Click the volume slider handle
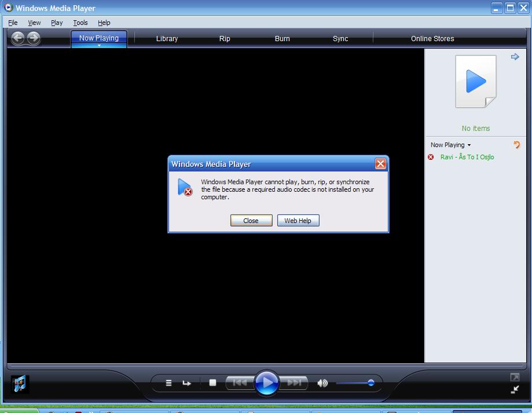 pyautogui.click(x=370, y=383)
